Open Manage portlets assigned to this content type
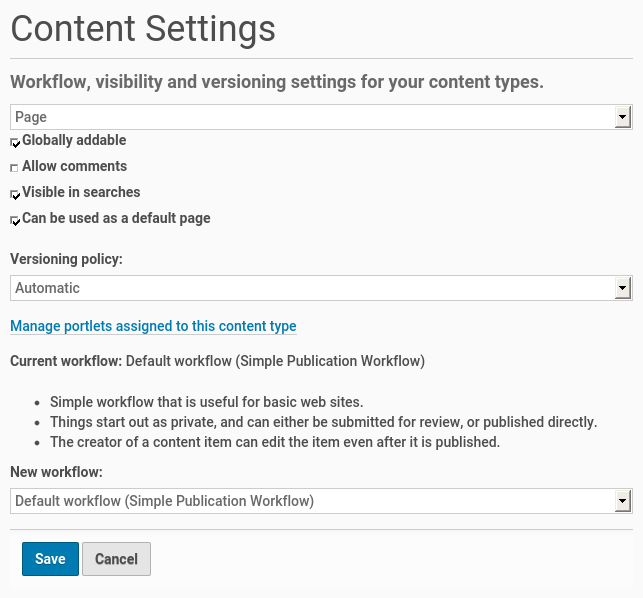This screenshot has height=598, width=643. (x=153, y=326)
